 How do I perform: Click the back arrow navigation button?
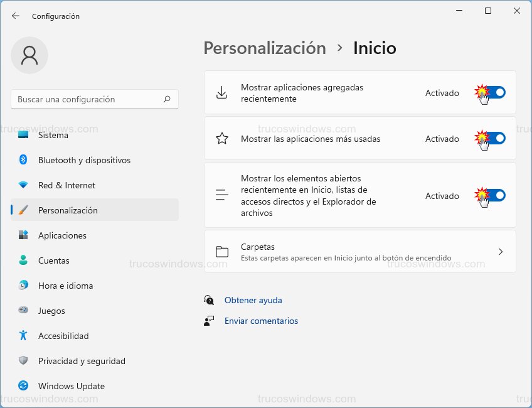(15, 16)
